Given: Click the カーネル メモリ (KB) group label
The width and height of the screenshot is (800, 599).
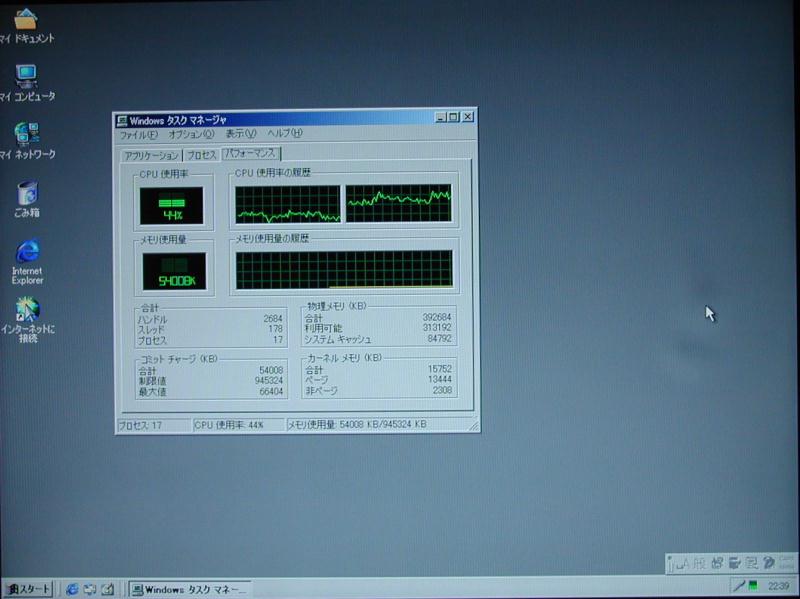Looking at the screenshot, I should pos(344,358).
